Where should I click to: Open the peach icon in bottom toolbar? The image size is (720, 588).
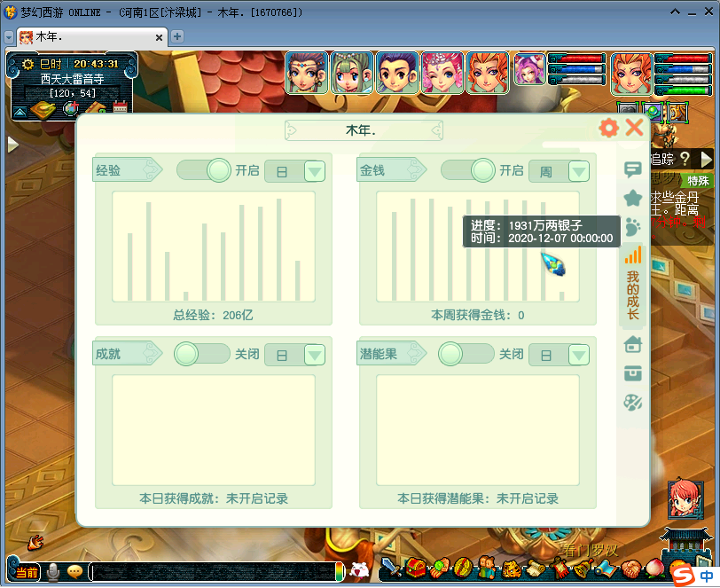point(656,569)
